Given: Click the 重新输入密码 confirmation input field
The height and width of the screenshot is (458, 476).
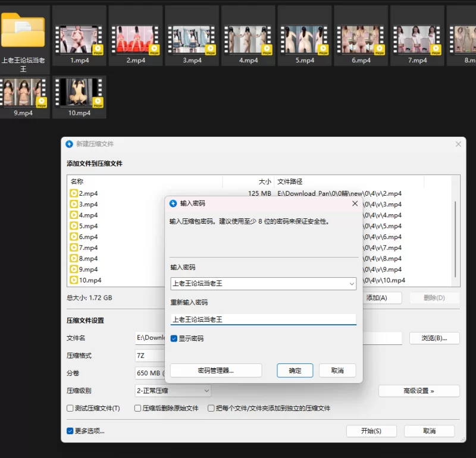Looking at the screenshot, I should [263, 319].
